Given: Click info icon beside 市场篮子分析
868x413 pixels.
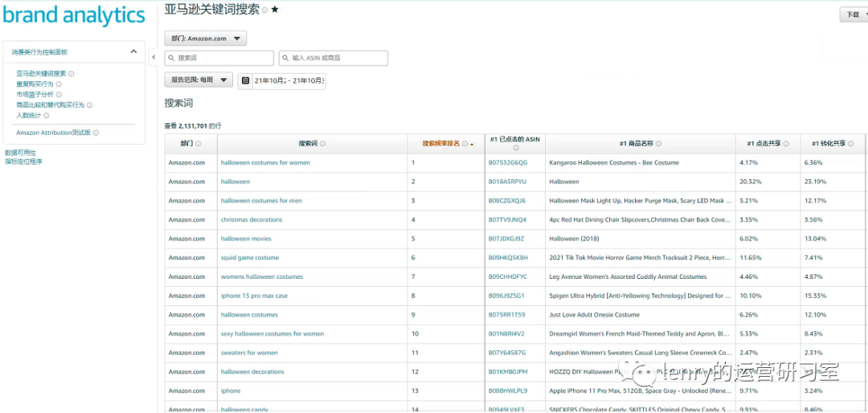Looking at the screenshot, I should tap(59, 95).
